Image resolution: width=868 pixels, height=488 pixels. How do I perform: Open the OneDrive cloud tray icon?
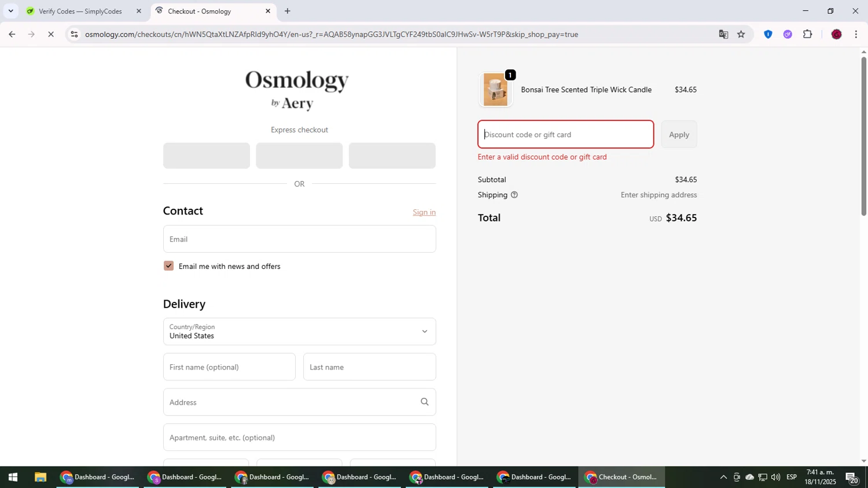point(749,477)
